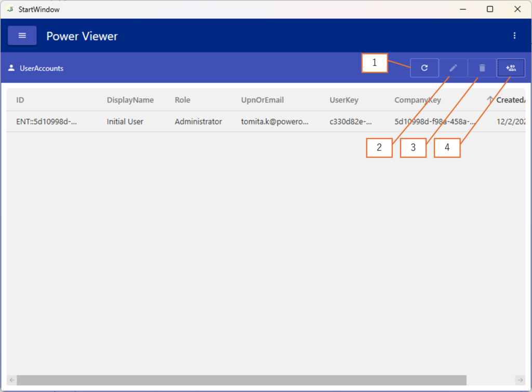Click the refresh user accounts icon

[x=424, y=68]
